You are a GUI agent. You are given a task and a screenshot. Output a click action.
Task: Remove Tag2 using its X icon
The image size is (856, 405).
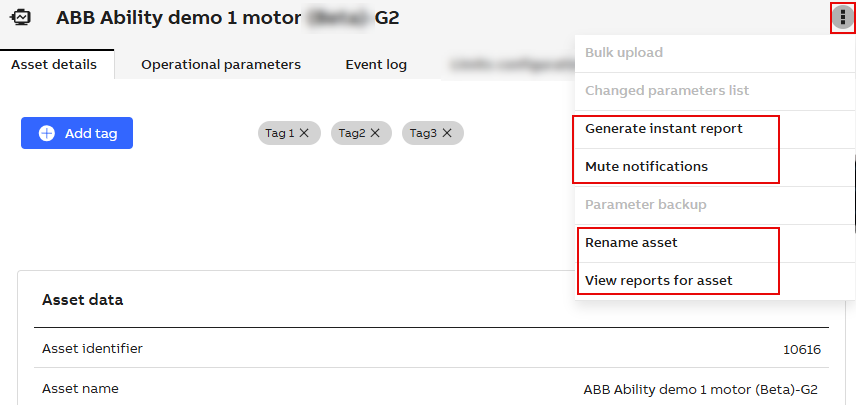pos(376,133)
